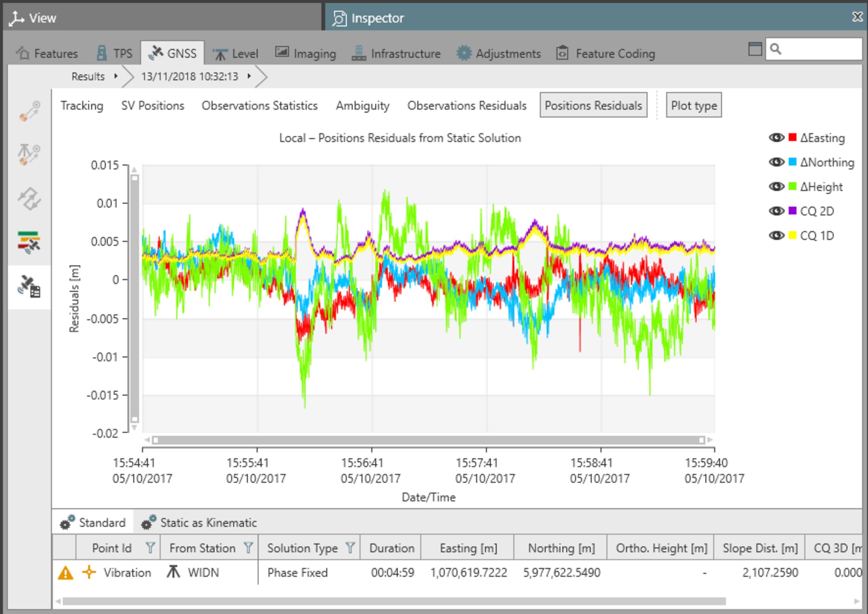This screenshot has height=614, width=868.
Task: Click the View panel axis icon
Action: pyautogui.click(x=17, y=18)
